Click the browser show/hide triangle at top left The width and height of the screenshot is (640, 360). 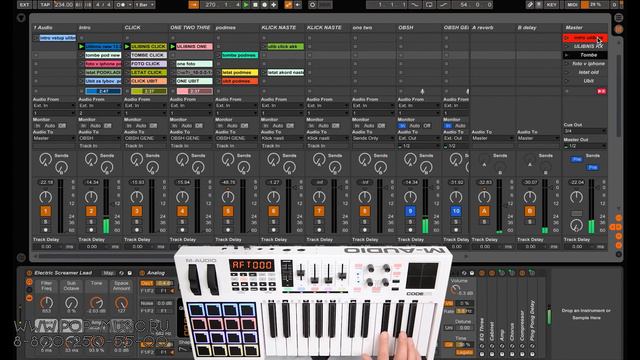point(21,18)
